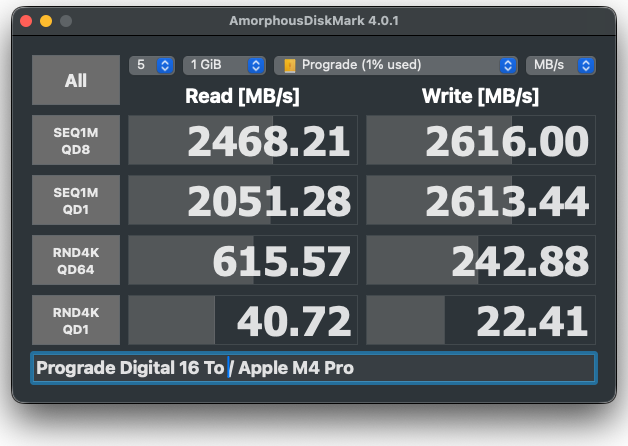Minimize the window with the yellow button
The width and height of the screenshot is (628, 446).
tap(46, 21)
